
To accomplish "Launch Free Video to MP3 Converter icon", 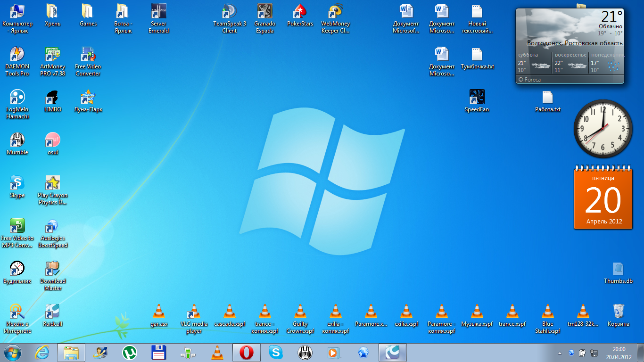I will pyautogui.click(x=17, y=233).
